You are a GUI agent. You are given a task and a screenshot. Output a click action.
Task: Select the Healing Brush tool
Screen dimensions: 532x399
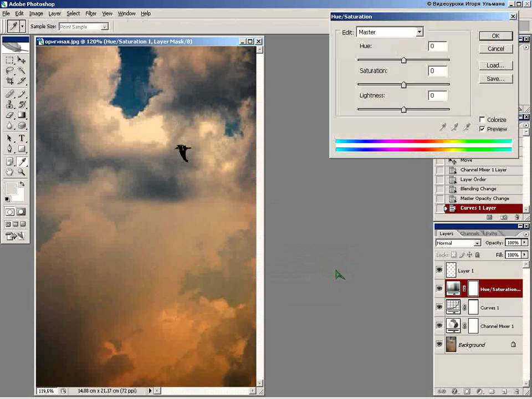click(x=9, y=94)
